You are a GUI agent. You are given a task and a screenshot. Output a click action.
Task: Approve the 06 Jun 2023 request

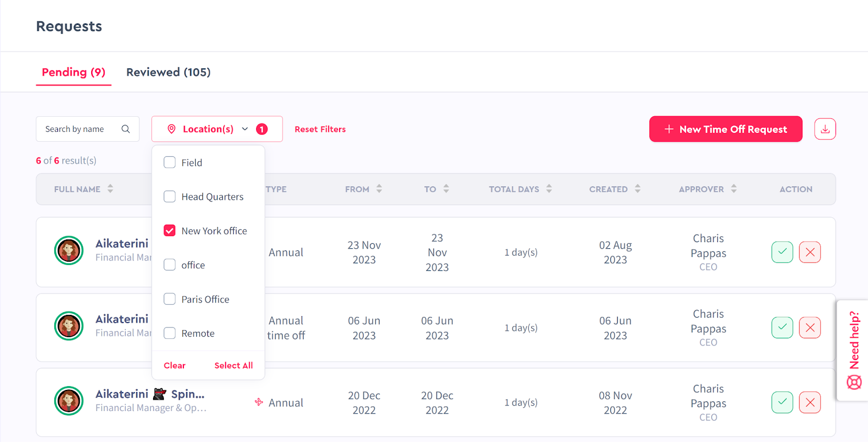[782, 327]
